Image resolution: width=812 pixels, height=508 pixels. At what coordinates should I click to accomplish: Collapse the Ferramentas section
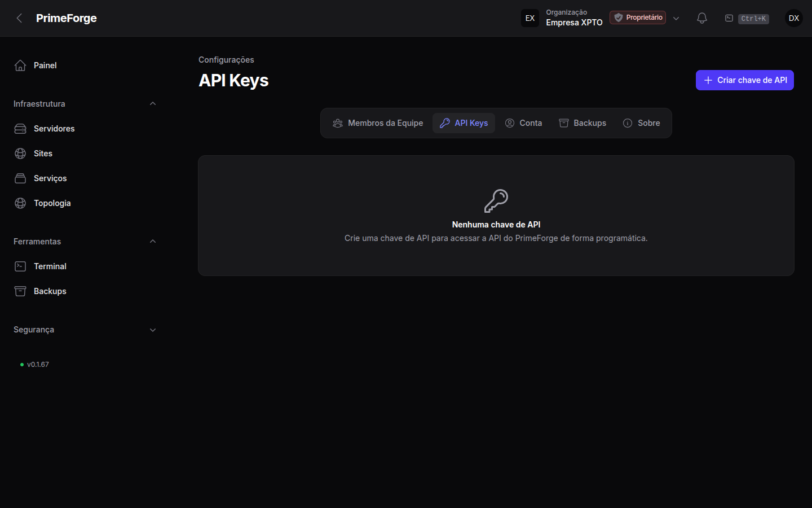click(x=153, y=242)
